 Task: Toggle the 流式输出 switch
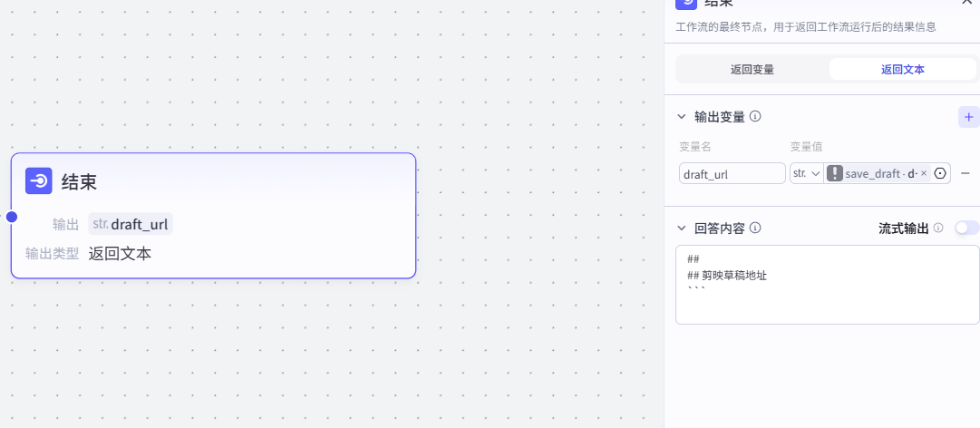pos(966,229)
